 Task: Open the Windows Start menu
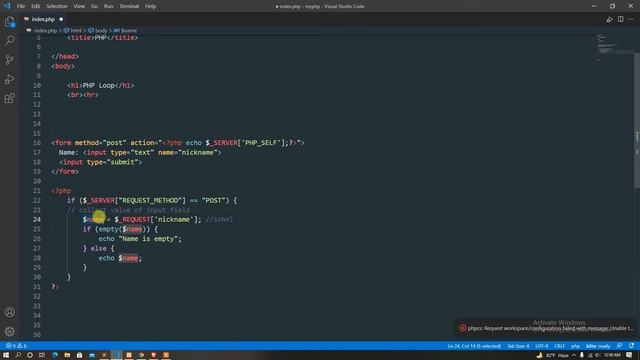[x=6, y=355]
